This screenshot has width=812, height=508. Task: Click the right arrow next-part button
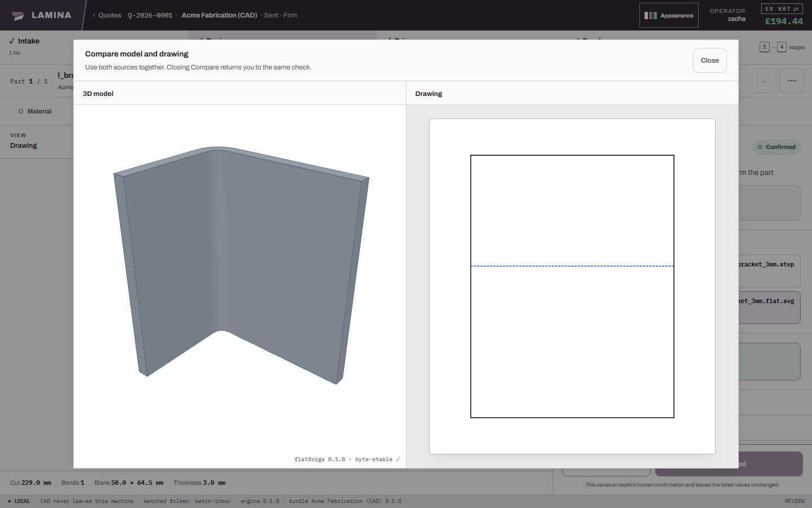point(764,81)
